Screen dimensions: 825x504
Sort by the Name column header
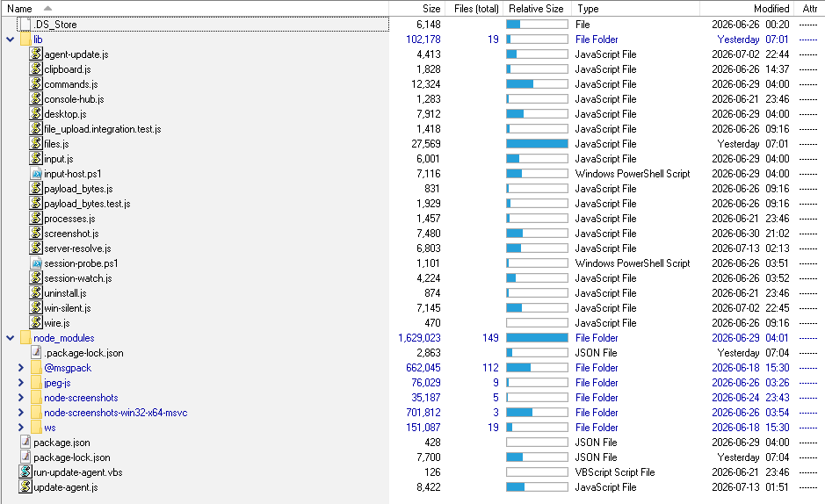coord(195,9)
